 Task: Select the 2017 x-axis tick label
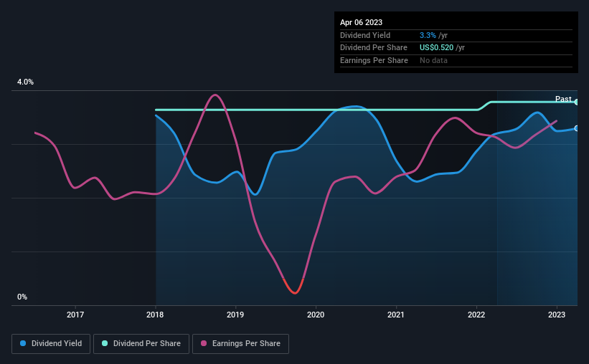tap(75, 315)
